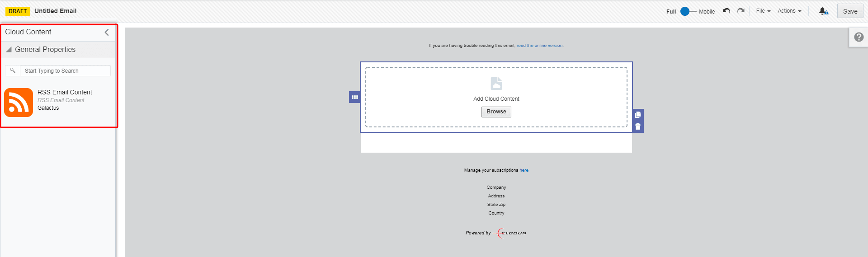Click the Untitled Email title
The image size is (868, 257).
(56, 11)
